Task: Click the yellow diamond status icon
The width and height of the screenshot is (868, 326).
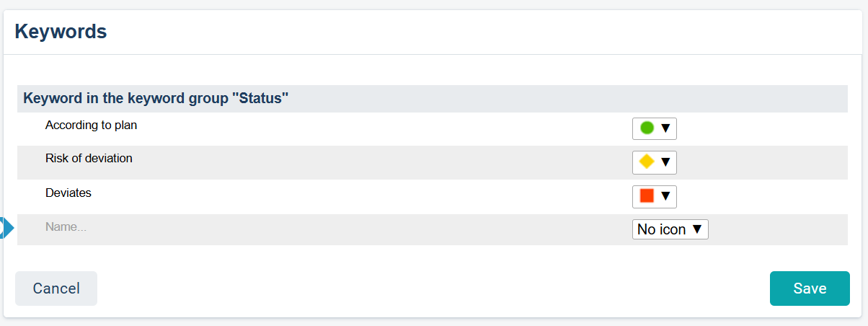Action: click(x=647, y=162)
